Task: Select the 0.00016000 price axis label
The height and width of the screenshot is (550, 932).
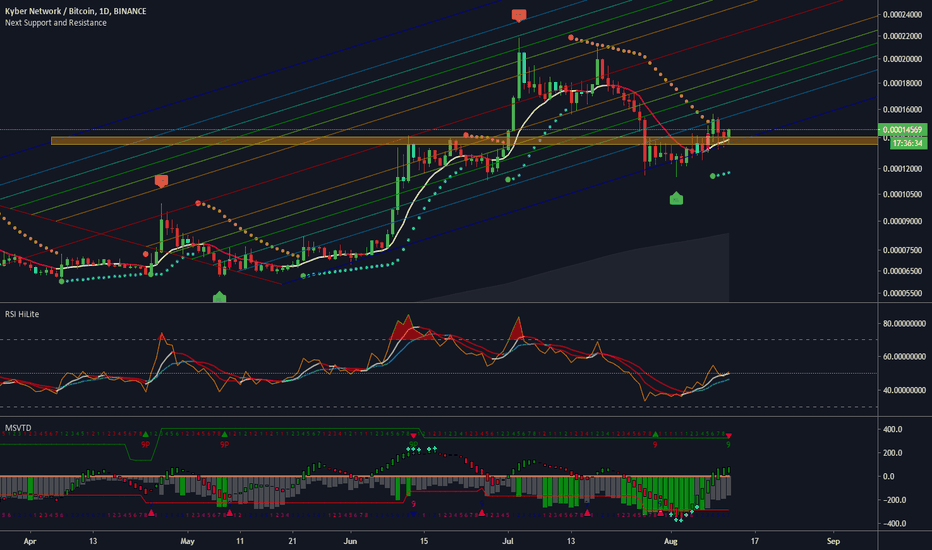Action: [902, 110]
